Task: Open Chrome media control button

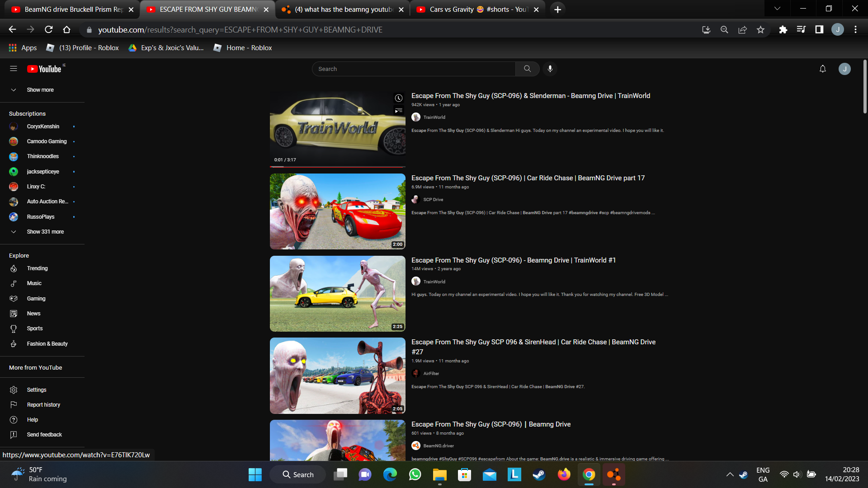Action: coord(801,29)
